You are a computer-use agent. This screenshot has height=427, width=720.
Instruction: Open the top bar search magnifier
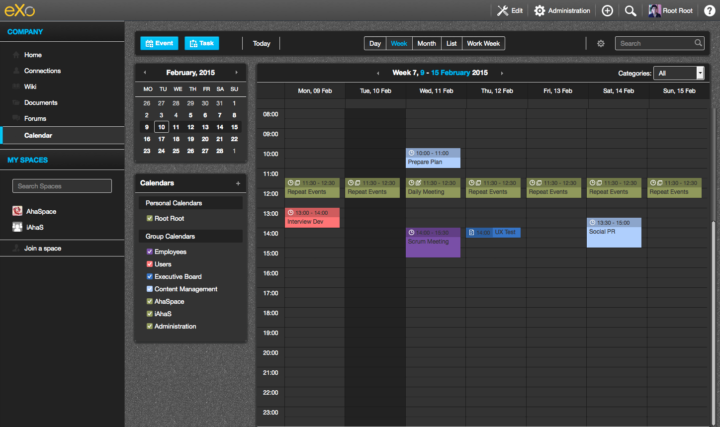tap(631, 10)
